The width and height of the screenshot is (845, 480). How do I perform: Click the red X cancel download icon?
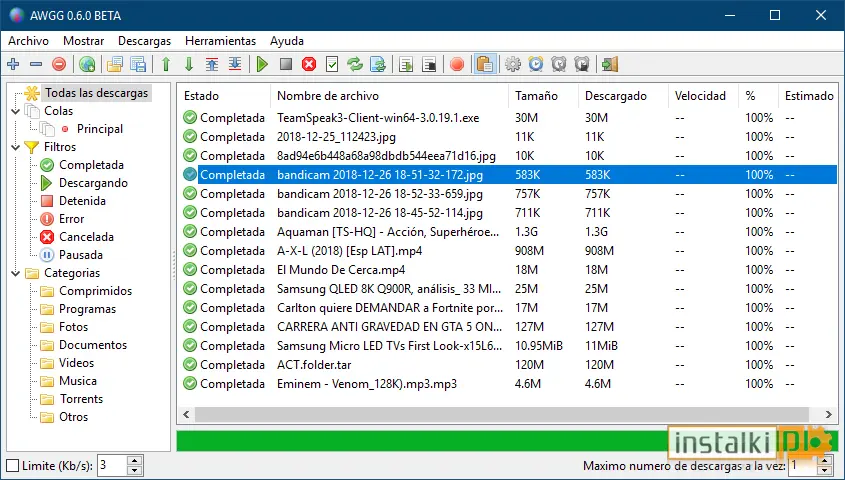click(309, 65)
